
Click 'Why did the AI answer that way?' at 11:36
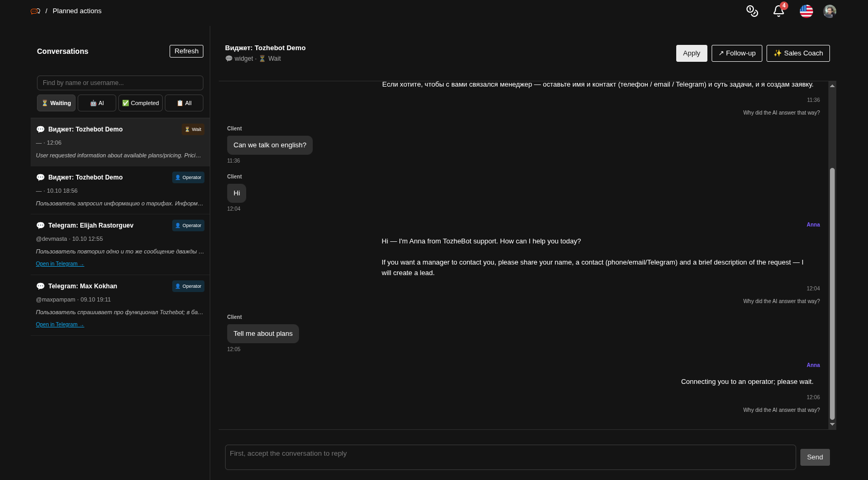[781, 113]
